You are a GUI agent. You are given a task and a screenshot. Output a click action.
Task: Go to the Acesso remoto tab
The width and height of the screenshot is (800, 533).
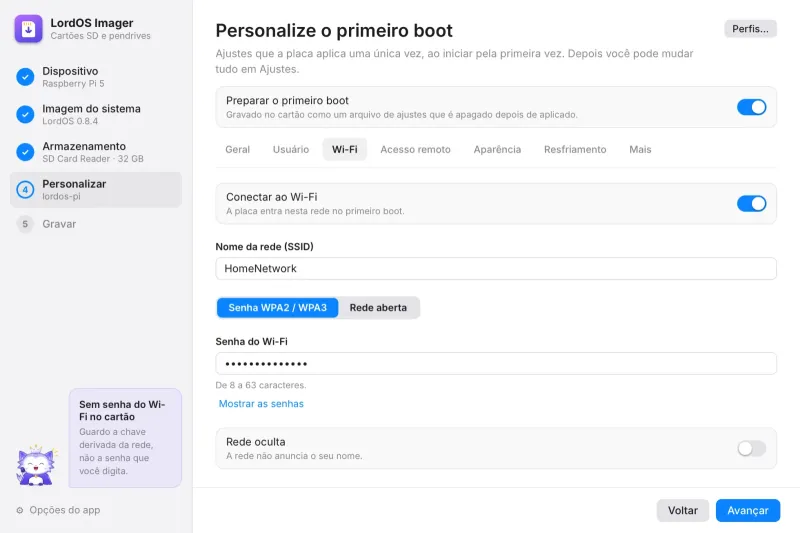(415, 149)
